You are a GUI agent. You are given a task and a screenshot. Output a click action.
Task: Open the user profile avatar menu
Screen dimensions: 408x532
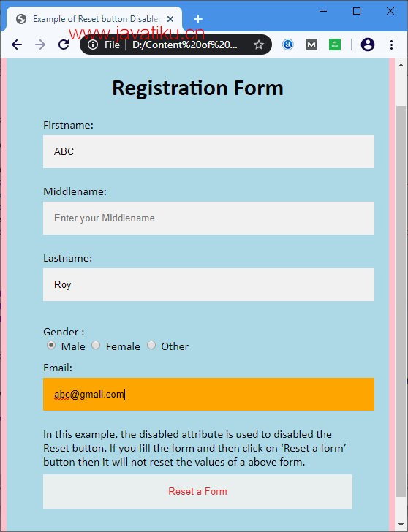point(368,45)
